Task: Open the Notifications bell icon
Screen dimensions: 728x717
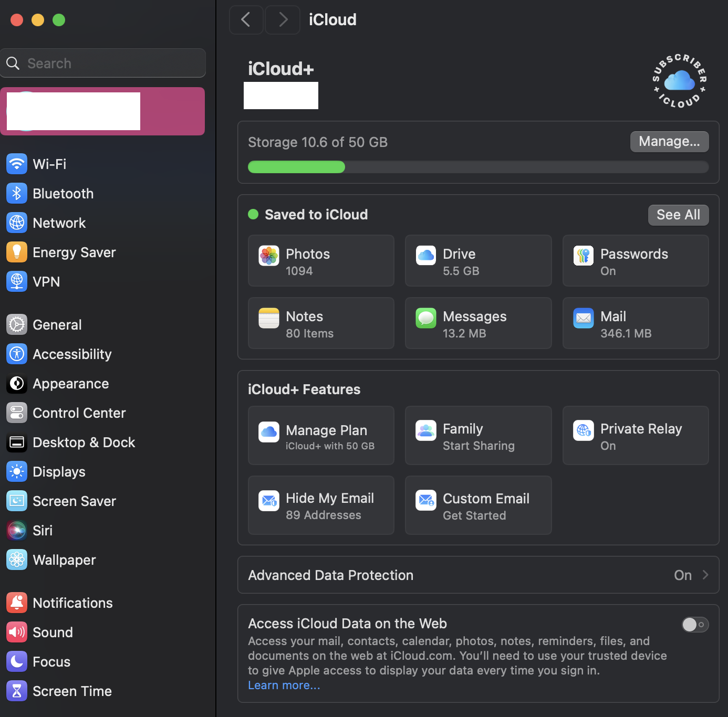Action: click(17, 603)
